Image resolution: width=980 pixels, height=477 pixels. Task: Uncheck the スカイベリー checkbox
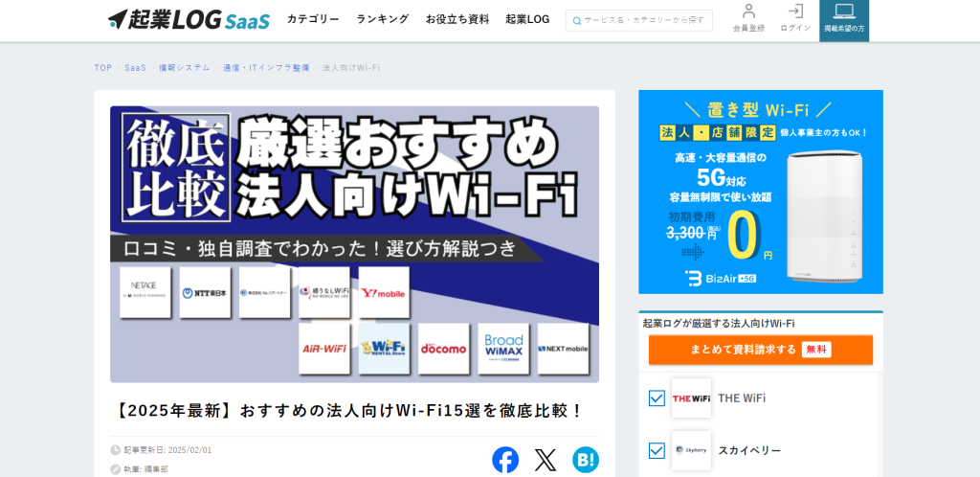(657, 451)
